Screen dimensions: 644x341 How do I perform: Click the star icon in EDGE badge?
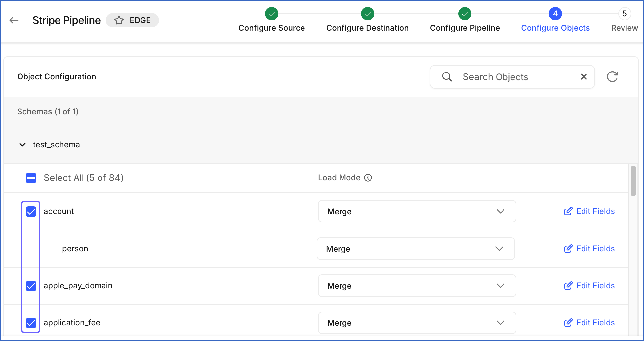point(119,20)
